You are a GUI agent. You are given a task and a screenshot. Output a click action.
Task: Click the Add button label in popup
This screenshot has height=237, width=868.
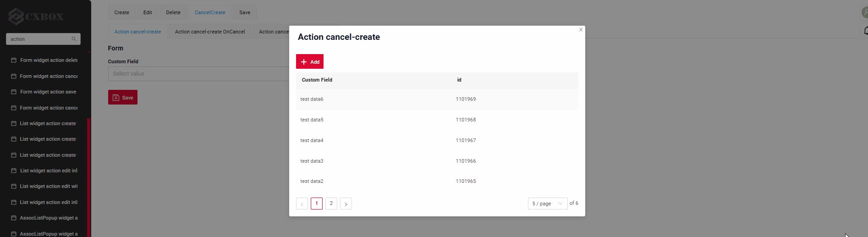(315, 62)
